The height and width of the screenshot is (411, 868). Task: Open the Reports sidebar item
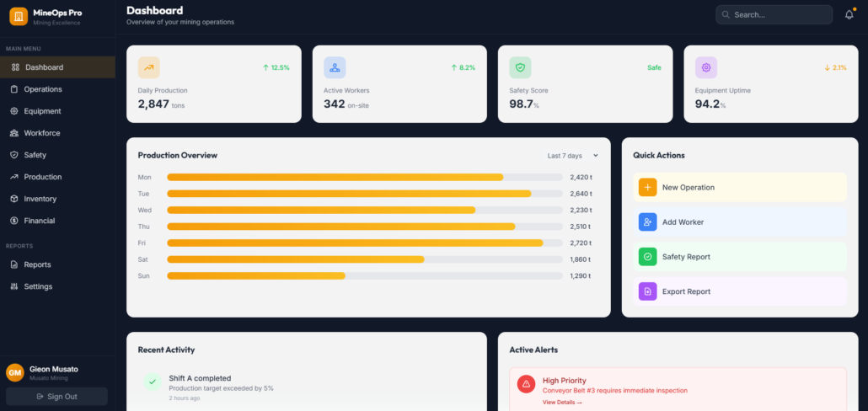coord(37,264)
